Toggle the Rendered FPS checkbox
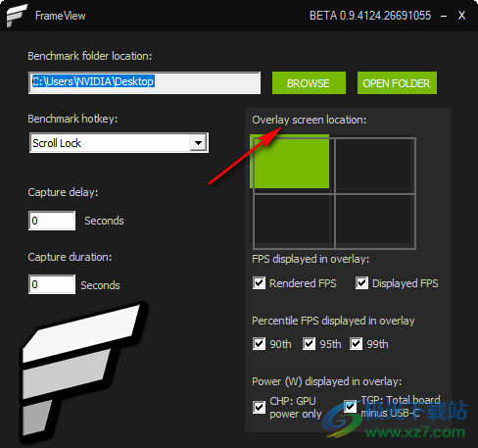Viewport: 478px width, 448px height. (x=260, y=283)
